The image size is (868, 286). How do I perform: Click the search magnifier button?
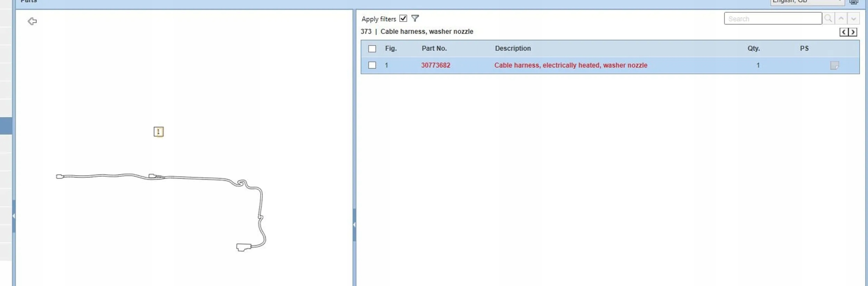(x=828, y=18)
